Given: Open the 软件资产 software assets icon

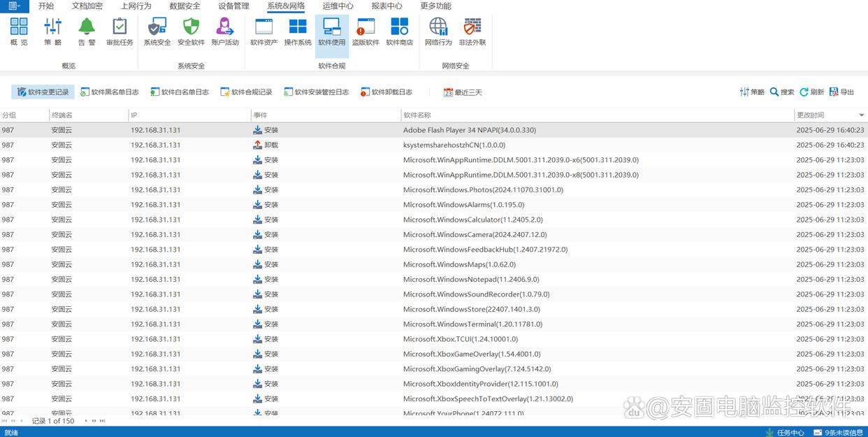Looking at the screenshot, I should [x=263, y=32].
